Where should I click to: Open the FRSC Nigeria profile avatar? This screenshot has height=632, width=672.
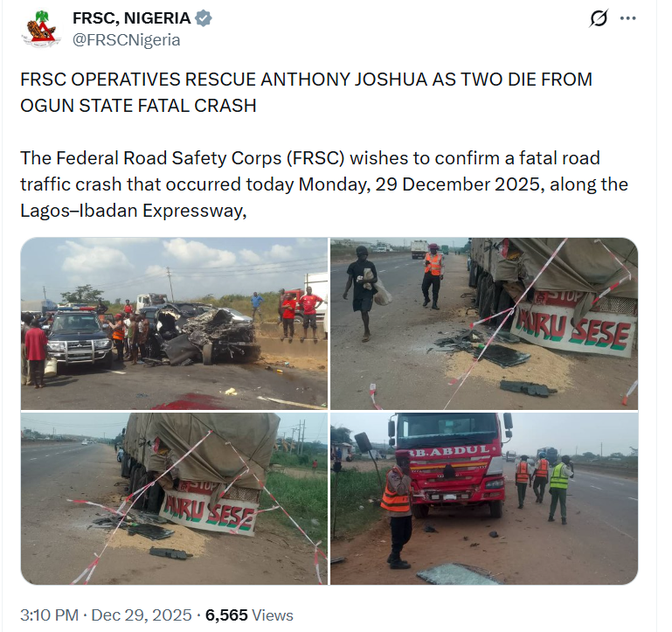(x=41, y=29)
